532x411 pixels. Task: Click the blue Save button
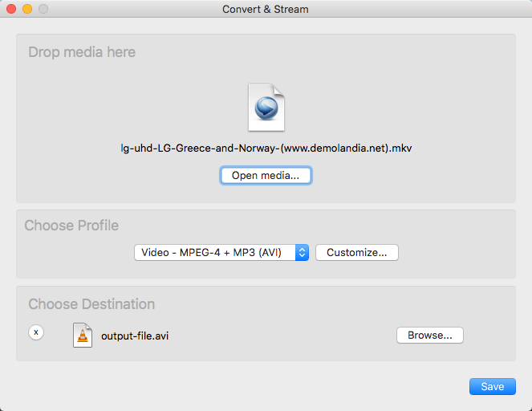[x=493, y=387]
